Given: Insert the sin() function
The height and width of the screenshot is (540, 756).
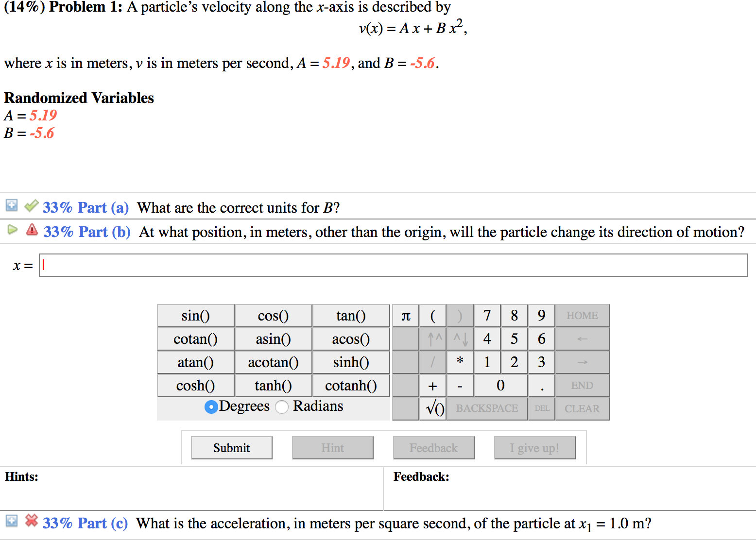Looking at the screenshot, I should click(195, 315).
